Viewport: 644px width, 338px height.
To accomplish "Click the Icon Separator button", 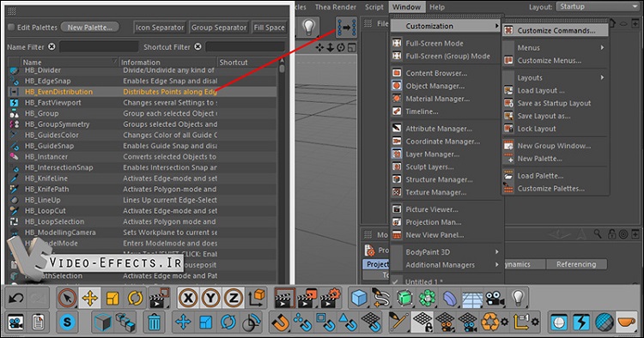I will (x=160, y=27).
